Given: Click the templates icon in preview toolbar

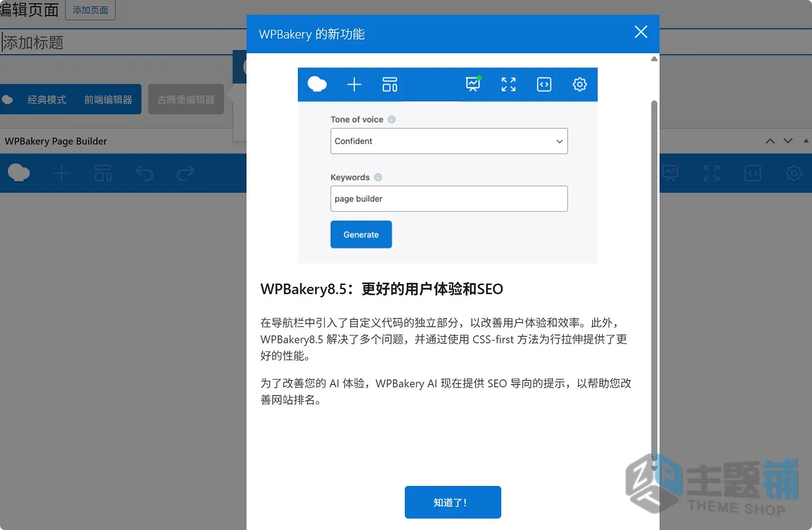Looking at the screenshot, I should tap(390, 84).
